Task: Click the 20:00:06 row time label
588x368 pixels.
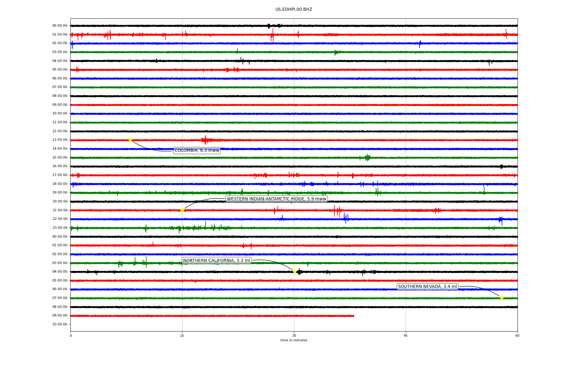Action: 60,201
